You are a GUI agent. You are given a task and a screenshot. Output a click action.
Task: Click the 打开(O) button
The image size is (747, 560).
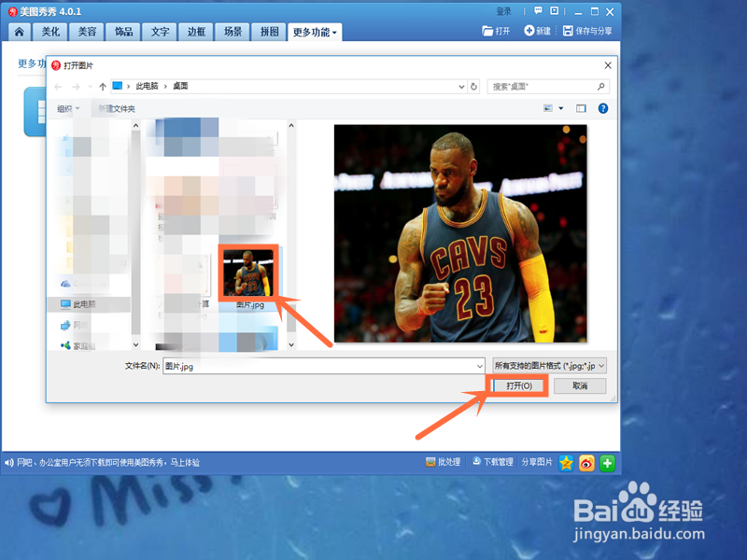tap(519, 385)
